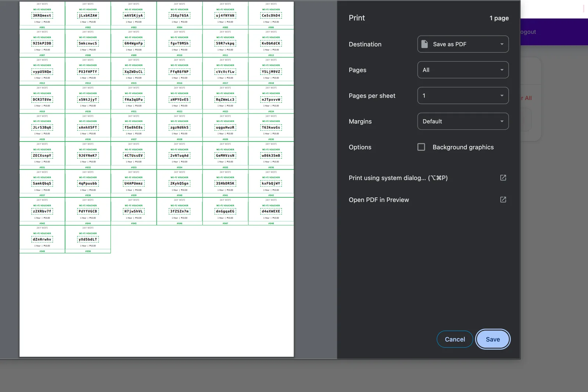The image size is (588, 392).
Task: Enable the Background graphics checkbox
Action: tap(421, 147)
